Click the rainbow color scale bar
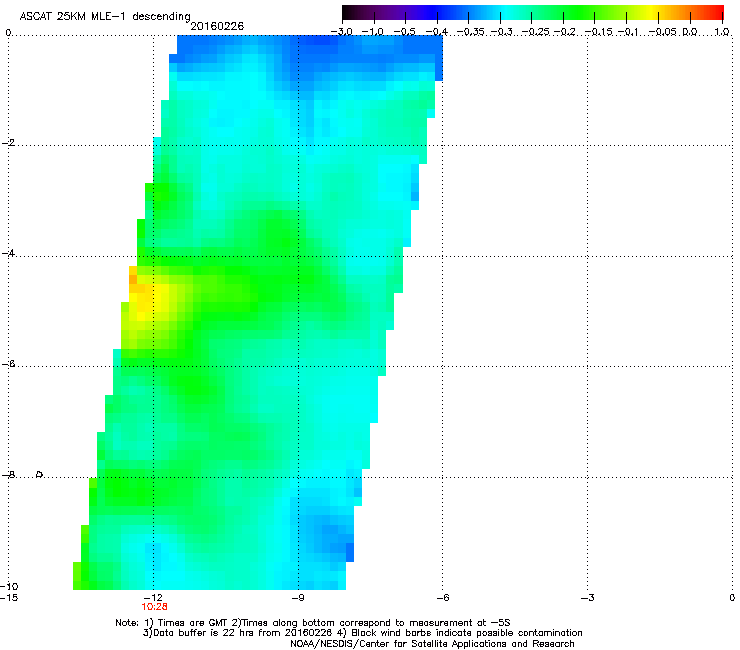This screenshot has height=650, width=740. point(533,13)
